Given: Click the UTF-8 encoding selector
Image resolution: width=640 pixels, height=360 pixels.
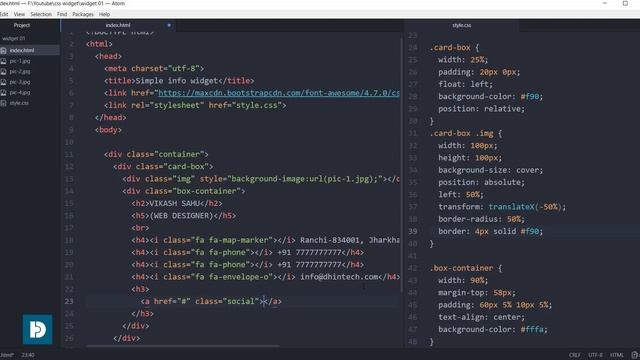Looking at the screenshot, I should tap(595, 355).
